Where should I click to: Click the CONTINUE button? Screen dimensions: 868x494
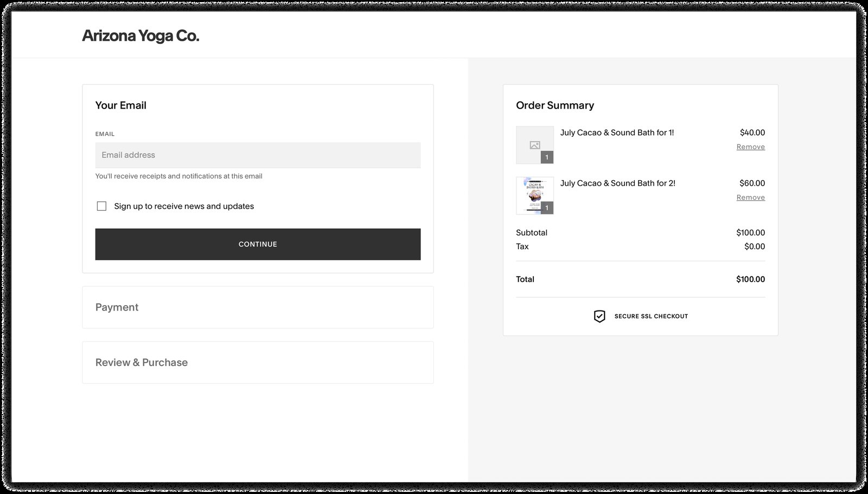tap(258, 244)
